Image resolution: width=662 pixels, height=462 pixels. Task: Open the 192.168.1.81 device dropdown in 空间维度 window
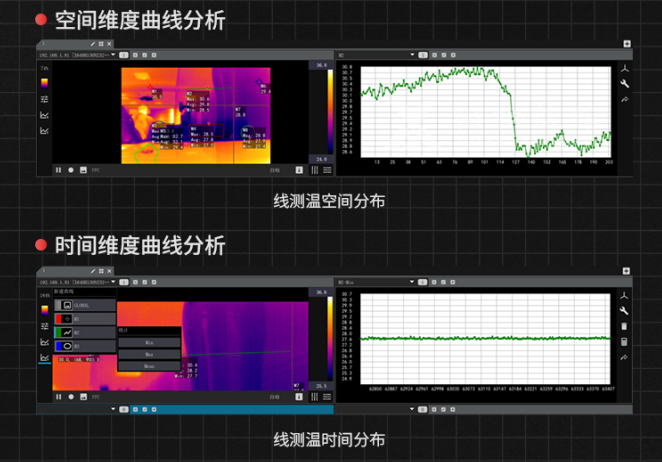(x=113, y=55)
